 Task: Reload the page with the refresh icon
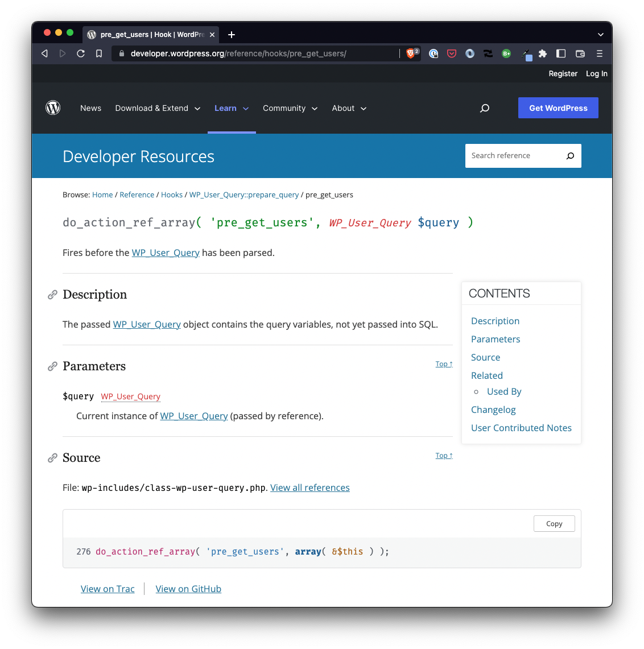coord(81,53)
